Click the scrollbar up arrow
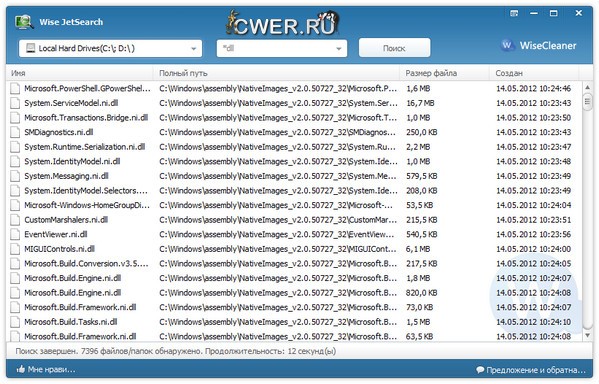Viewport: 599px width, 384px height. pos(588,88)
